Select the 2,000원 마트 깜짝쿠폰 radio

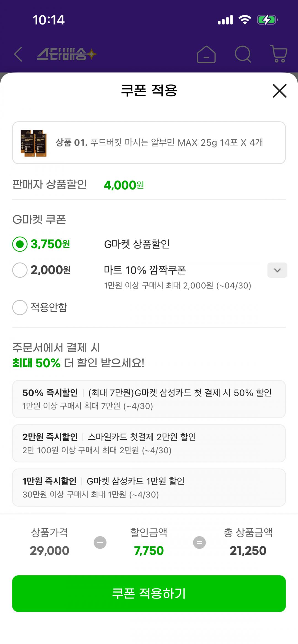[20, 270]
